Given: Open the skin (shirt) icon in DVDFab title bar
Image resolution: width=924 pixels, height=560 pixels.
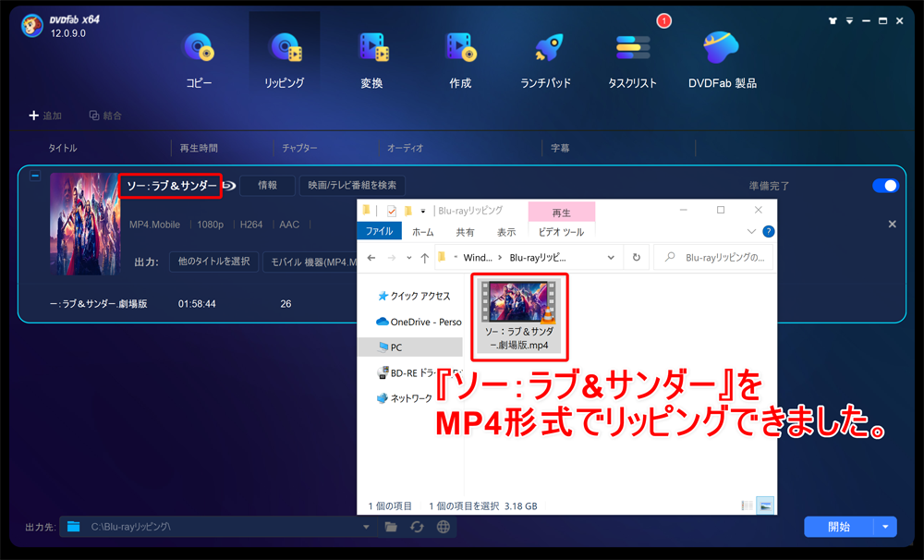Looking at the screenshot, I should tap(833, 20).
